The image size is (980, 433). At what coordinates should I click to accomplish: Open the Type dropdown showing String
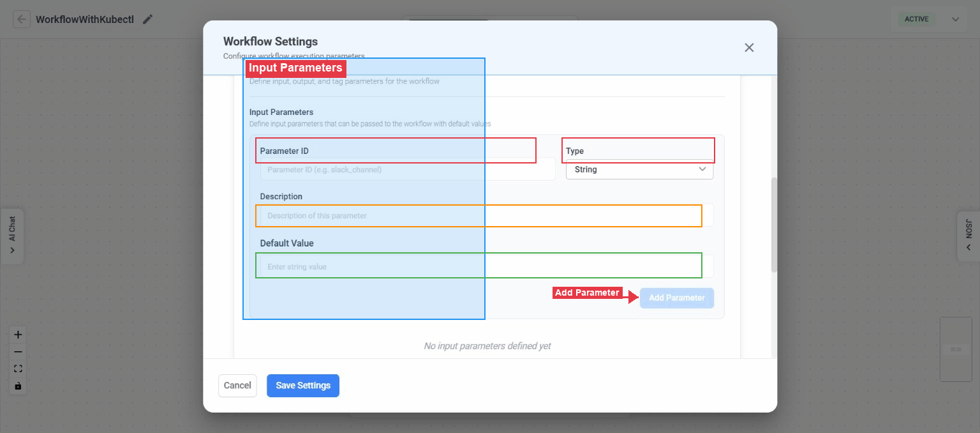640,170
